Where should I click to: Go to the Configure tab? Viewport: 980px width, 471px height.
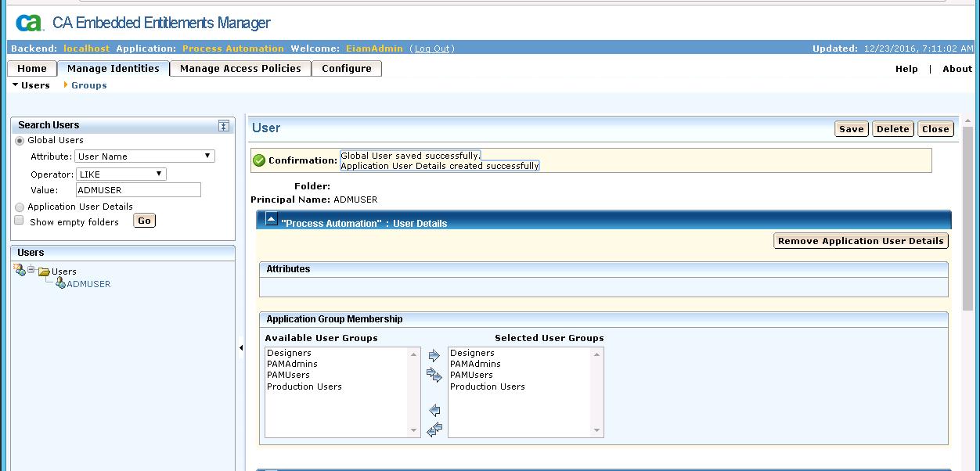pyautogui.click(x=347, y=69)
